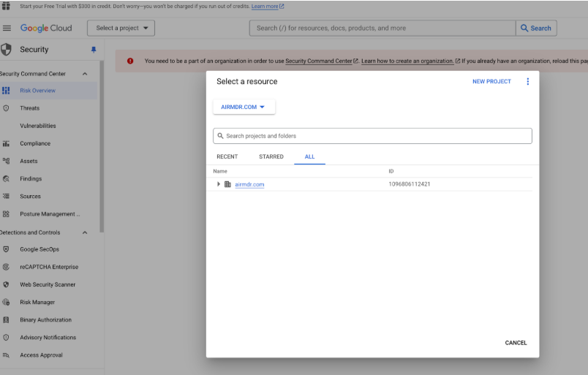Open the dialog's three-dot more options menu
Viewport: 588px width, 375px height.
pyautogui.click(x=527, y=81)
